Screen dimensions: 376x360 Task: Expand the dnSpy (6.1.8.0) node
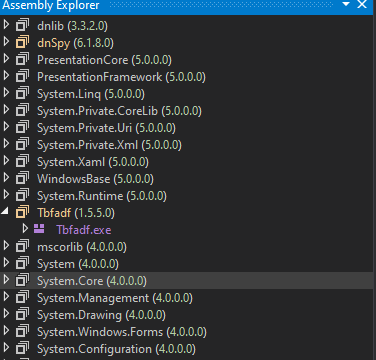(6, 42)
